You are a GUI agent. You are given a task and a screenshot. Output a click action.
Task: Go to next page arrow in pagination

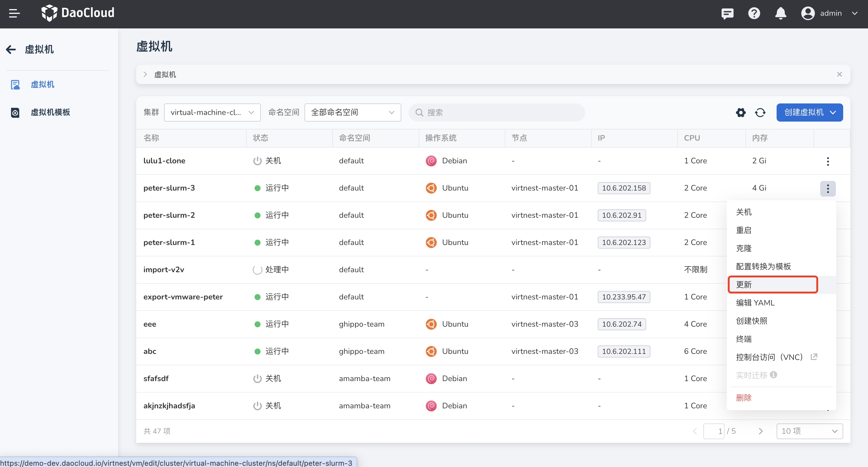pyautogui.click(x=761, y=431)
